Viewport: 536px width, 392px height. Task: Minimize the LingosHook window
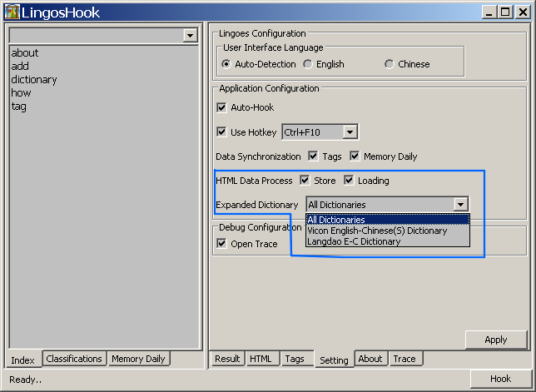pyautogui.click(x=489, y=12)
